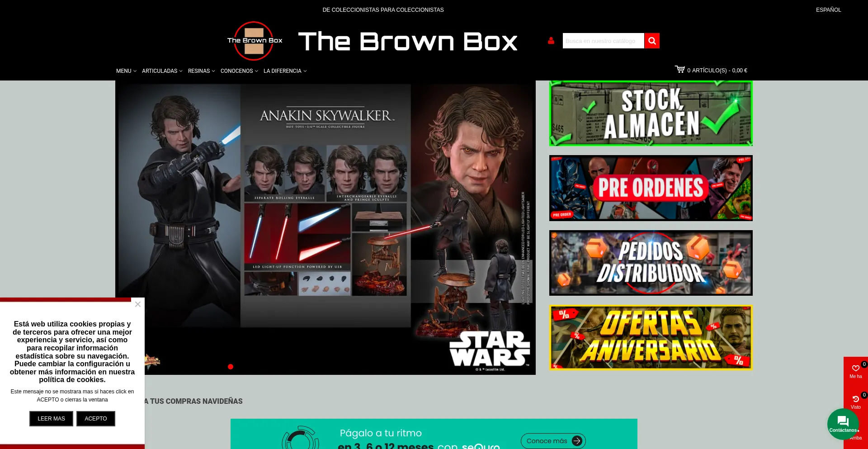Expand the MENU dropdown

pyautogui.click(x=126, y=71)
